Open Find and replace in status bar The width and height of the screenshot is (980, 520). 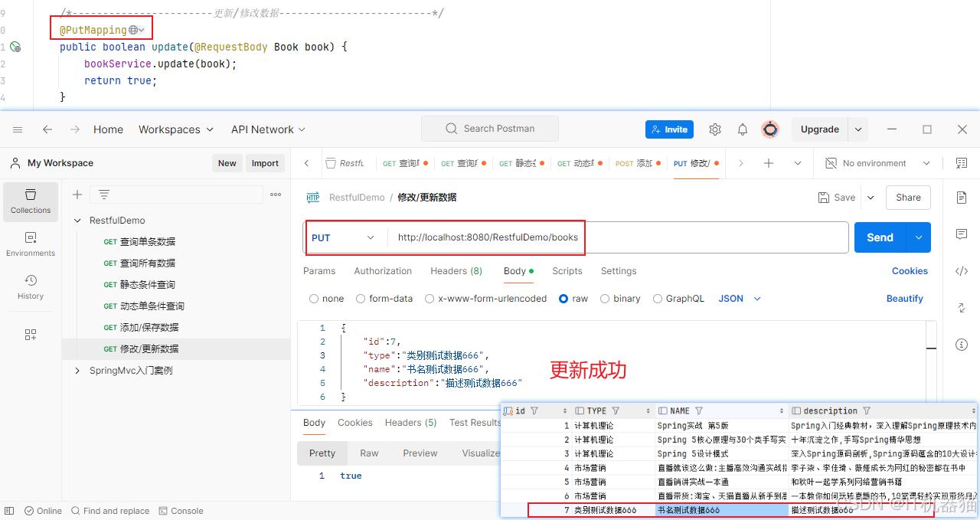coord(110,511)
